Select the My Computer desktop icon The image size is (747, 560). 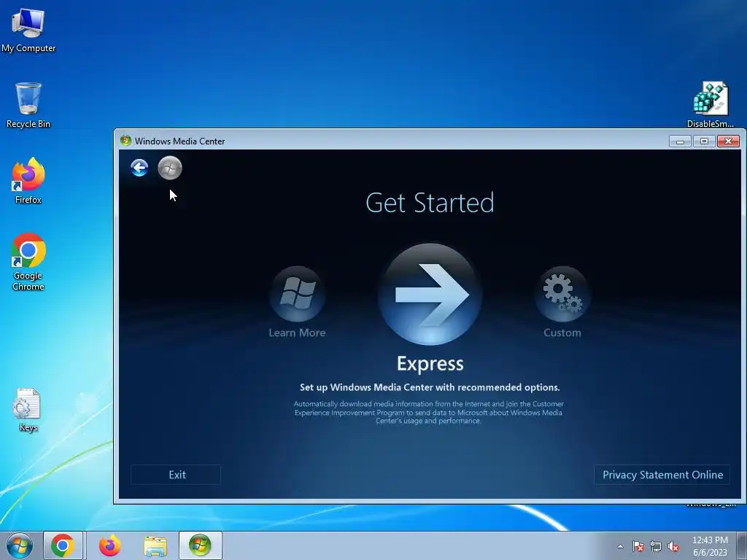(28, 31)
